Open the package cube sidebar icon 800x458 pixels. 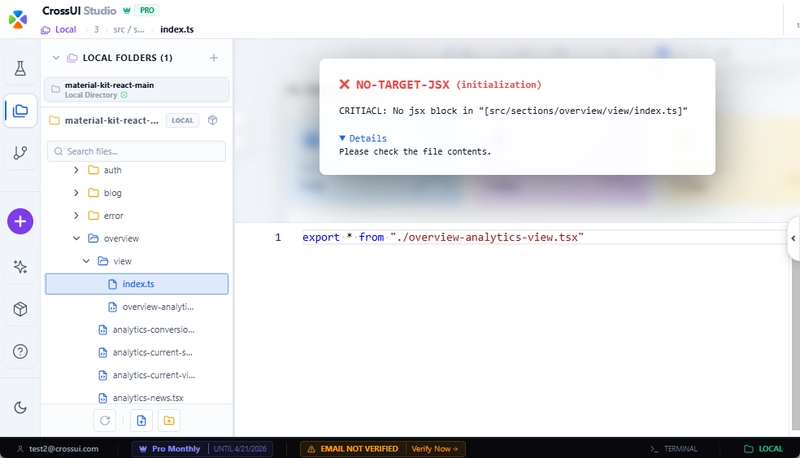point(20,309)
